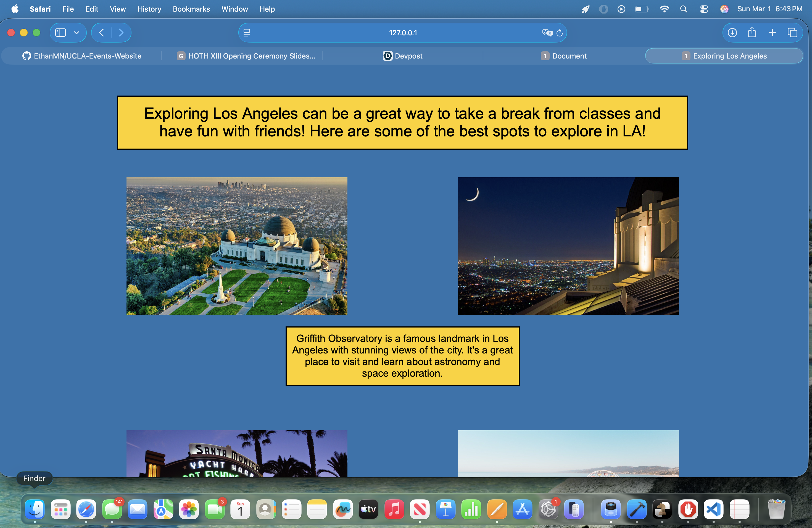Click the translate icon in address bar
812x528 pixels.
(547, 33)
